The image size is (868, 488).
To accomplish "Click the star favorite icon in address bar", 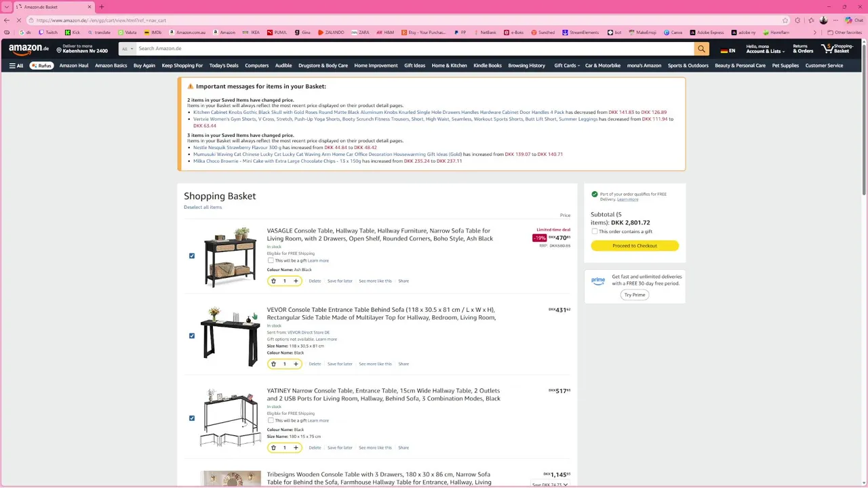I will click(785, 20).
